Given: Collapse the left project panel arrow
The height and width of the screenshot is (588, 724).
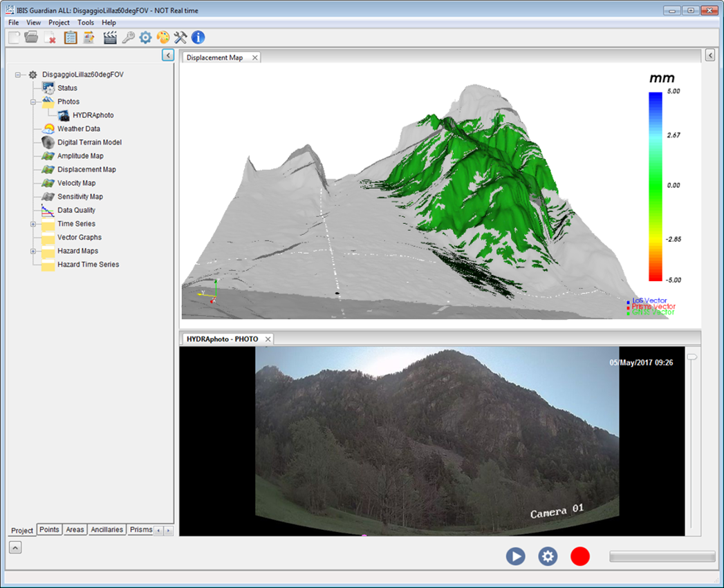Looking at the screenshot, I should (x=168, y=55).
